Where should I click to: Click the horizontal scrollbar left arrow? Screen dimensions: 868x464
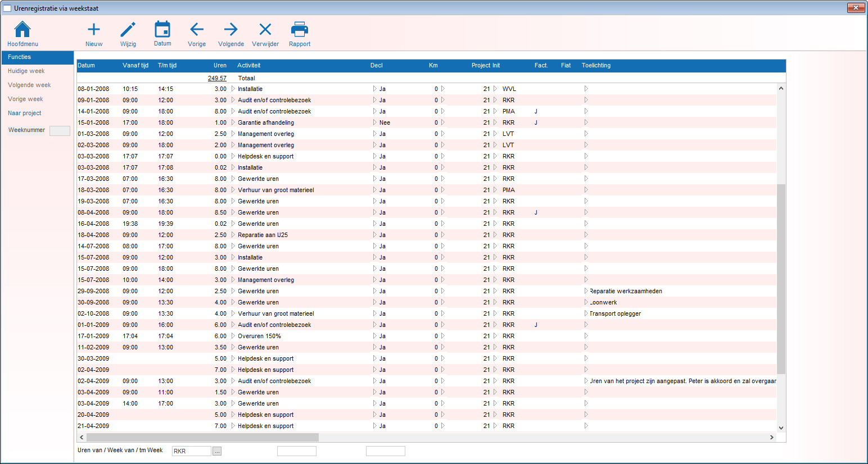[x=82, y=438]
